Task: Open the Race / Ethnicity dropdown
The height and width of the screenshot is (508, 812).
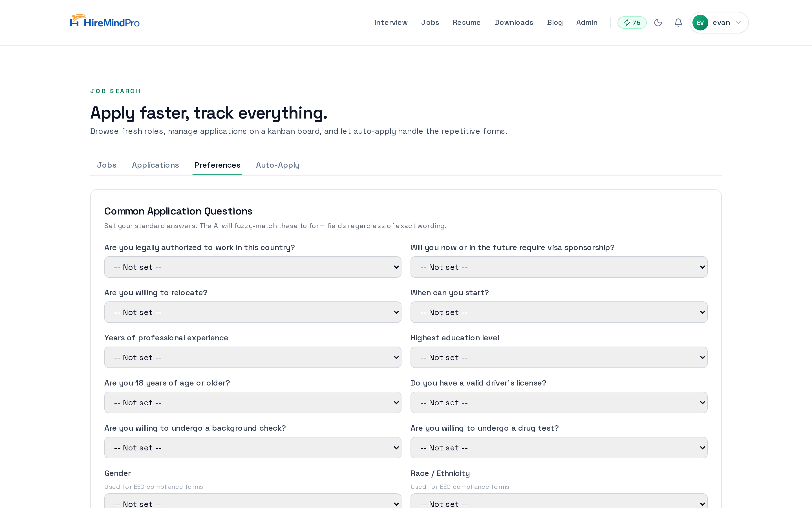Action: tap(559, 501)
